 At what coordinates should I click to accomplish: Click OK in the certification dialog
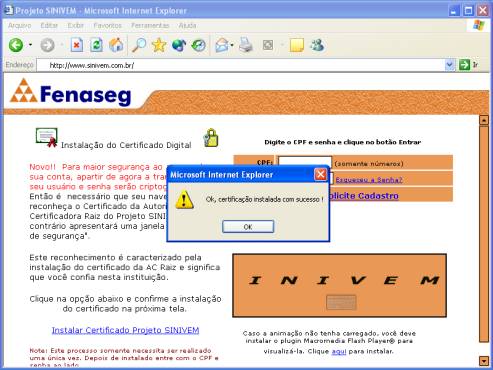click(x=248, y=227)
